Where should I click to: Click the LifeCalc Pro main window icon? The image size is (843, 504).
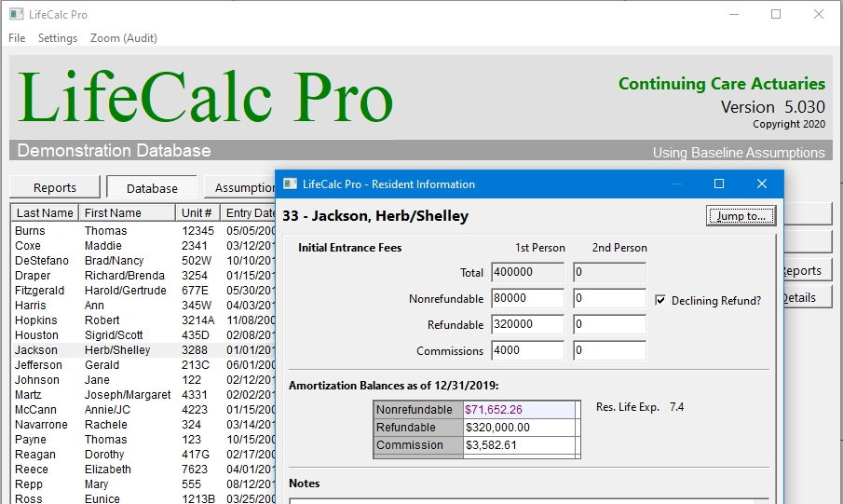[x=16, y=15]
